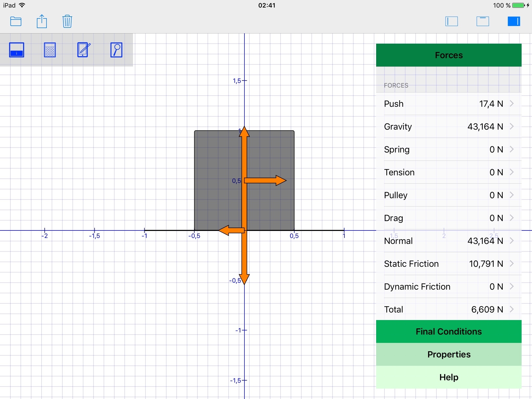This screenshot has width=532, height=399.
Task: Toggle the top panel layout icon
Action: point(483,21)
